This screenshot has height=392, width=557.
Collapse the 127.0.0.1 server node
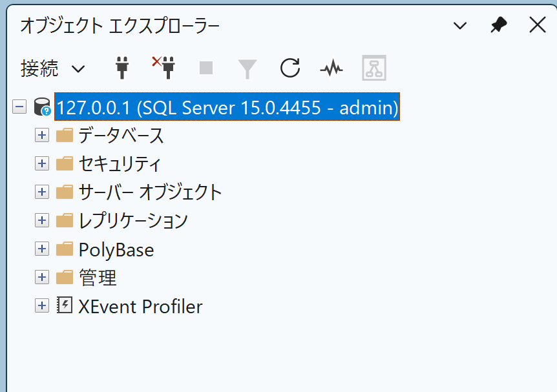click(19, 107)
